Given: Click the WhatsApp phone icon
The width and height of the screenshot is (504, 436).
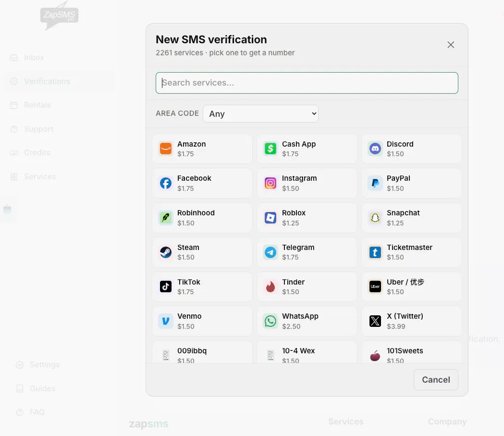Looking at the screenshot, I should pyautogui.click(x=270, y=321).
